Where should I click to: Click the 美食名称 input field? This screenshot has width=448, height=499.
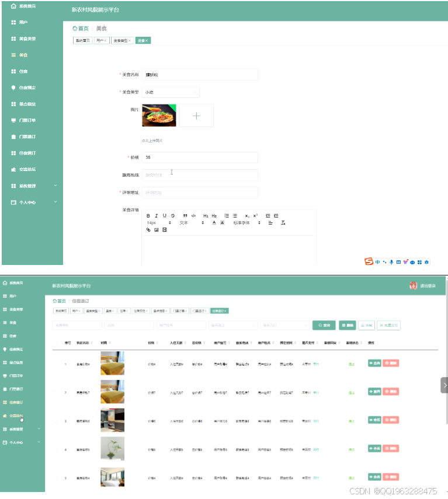click(x=200, y=75)
